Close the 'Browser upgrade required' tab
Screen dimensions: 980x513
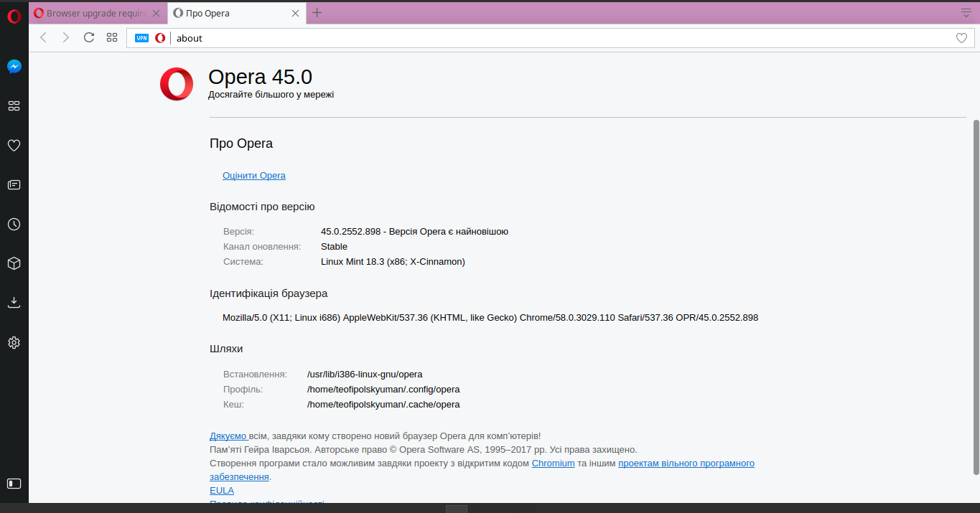(x=156, y=13)
